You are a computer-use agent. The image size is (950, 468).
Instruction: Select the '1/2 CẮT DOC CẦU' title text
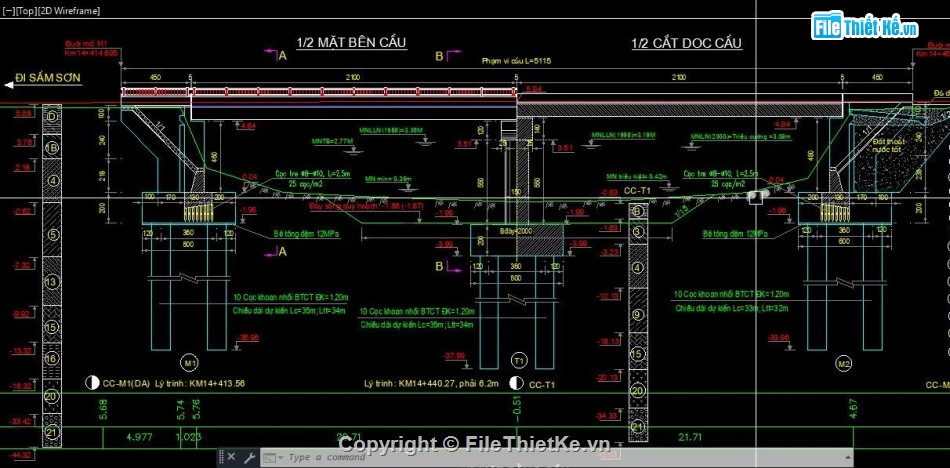[686, 44]
